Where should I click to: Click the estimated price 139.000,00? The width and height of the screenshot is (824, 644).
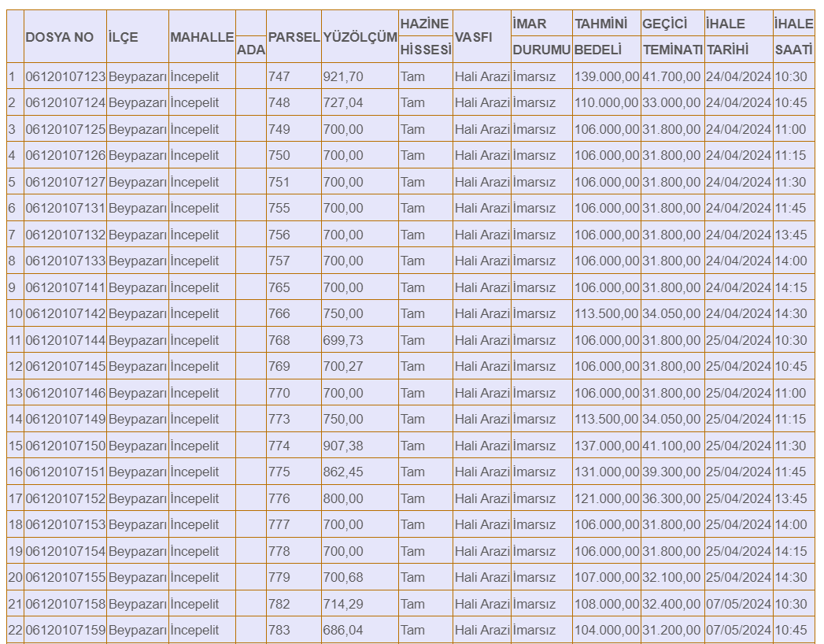pyautogui.click(x=606, y=77)
